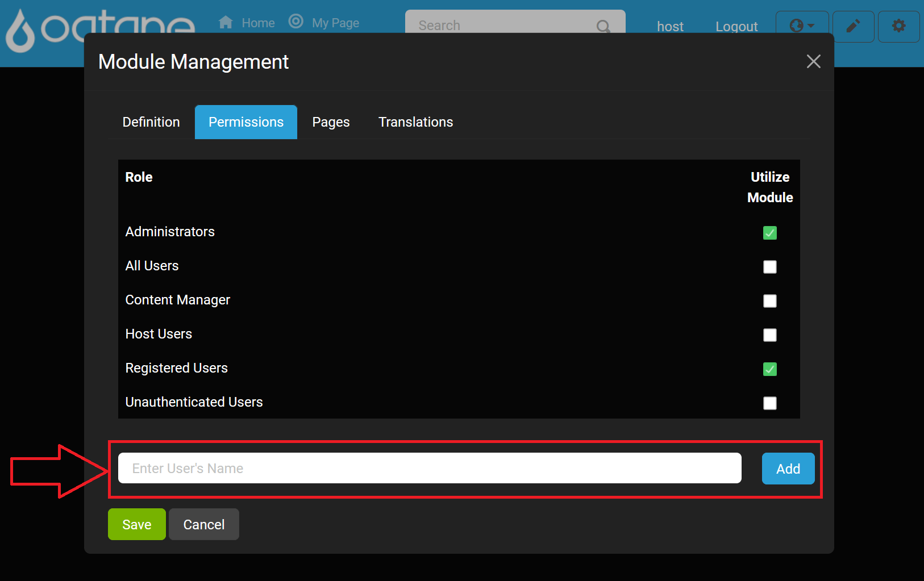
Task: Open the Translations tab
Action: (416, 122)
